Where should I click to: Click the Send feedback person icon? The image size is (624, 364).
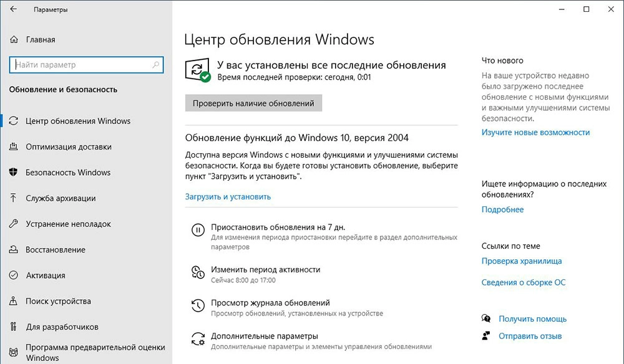(x=487, y=336)
